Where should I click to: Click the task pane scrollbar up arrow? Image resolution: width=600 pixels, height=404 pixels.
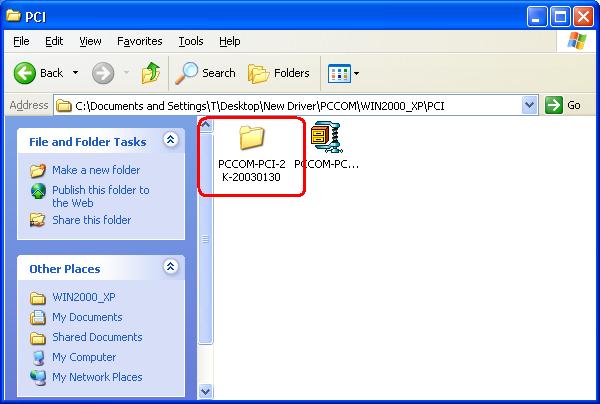205,124
